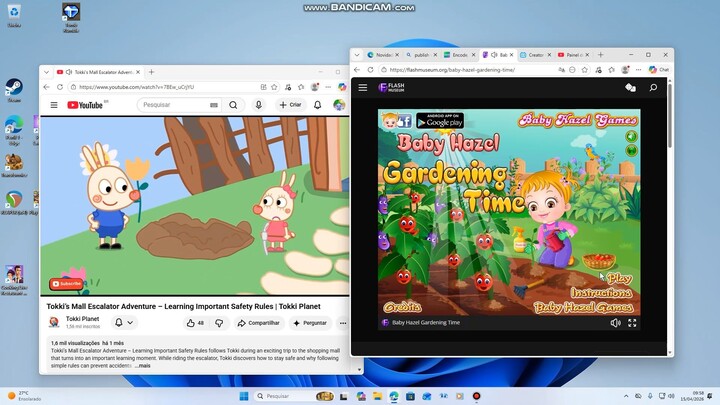The height and width of the screenshot is (405, 720).
Task: Mute the Baby Hazel game audio
Action: coord(615,323)
